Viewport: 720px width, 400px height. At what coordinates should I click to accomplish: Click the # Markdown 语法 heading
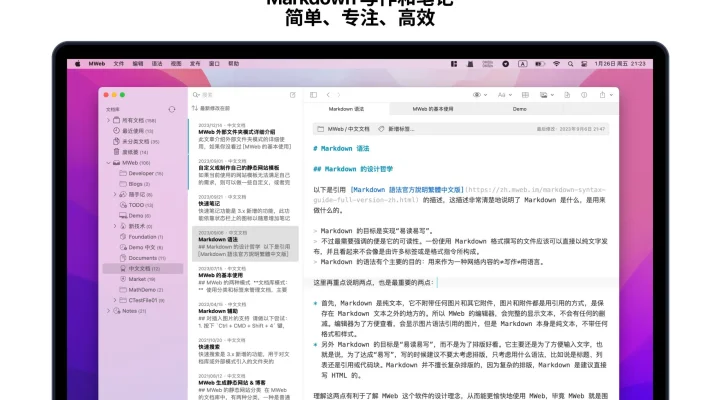coord(341,148)
